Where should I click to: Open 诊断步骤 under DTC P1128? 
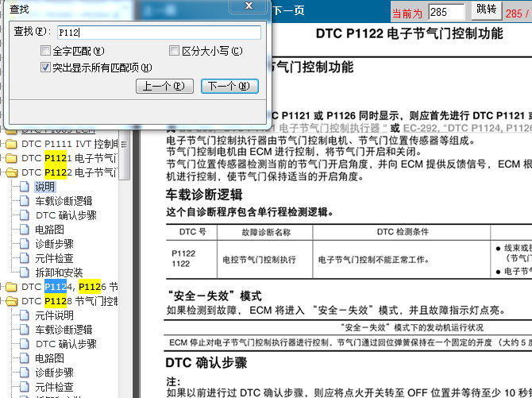tap(54, 373)
